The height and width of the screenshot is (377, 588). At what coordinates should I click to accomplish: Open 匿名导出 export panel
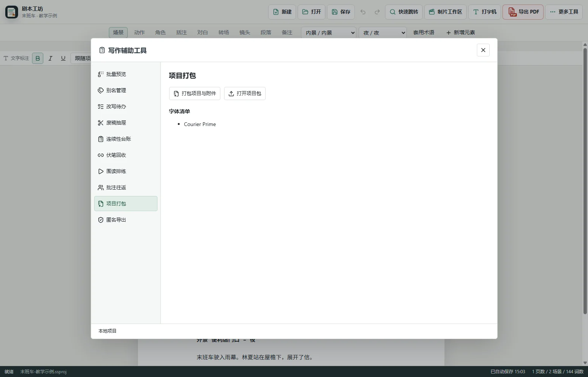(x=126, y=220)
